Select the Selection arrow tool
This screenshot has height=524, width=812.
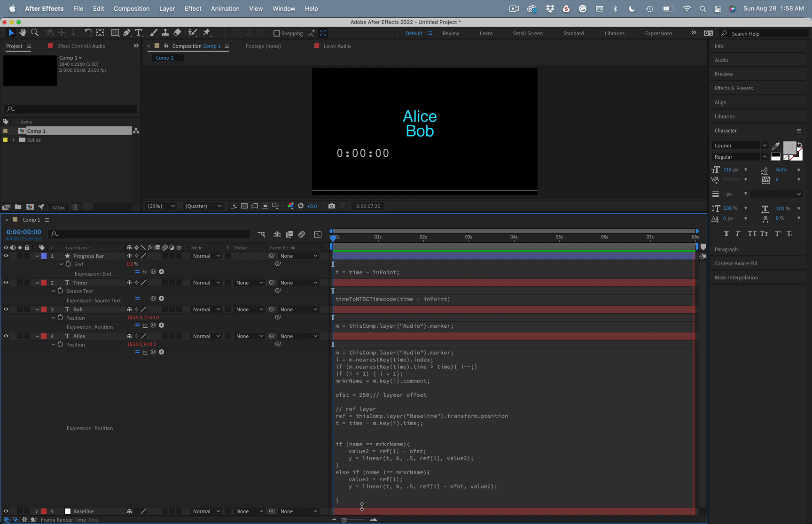pos(11,32)
